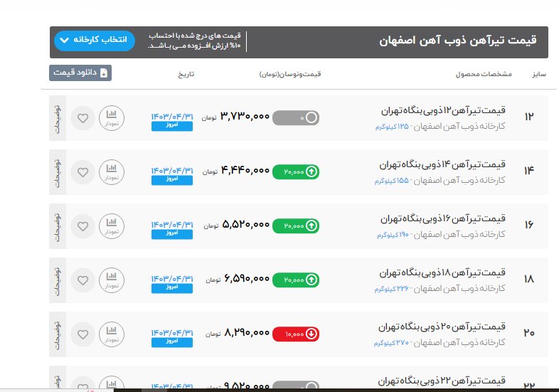
Task: Click امروز date badge for size 16 row
Action: pyautogui.click(x=171, y=234)
